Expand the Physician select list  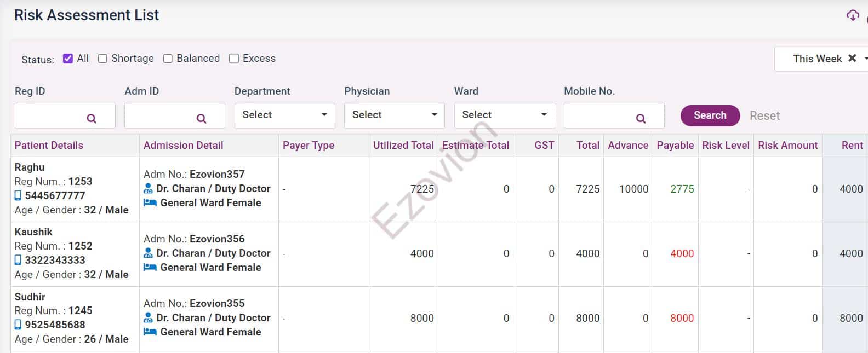(394, 115)
